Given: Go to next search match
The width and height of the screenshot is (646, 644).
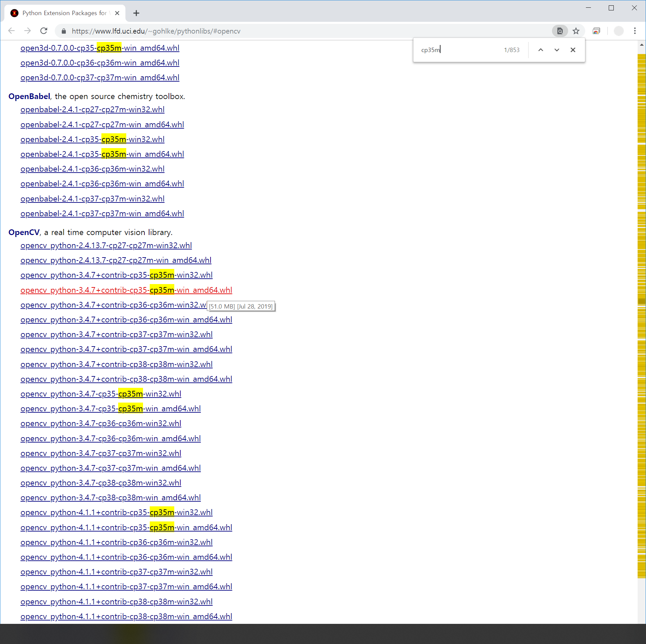Looking at the screenshot, I should pos(557,50).
